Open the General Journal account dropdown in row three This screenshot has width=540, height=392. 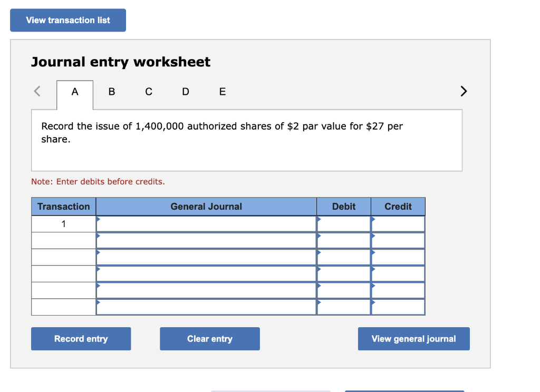pos(206,257)
